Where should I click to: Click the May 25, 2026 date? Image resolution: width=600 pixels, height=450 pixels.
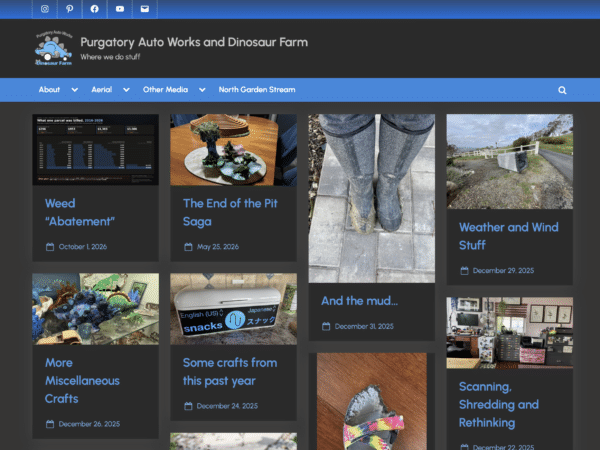point(218,247)
